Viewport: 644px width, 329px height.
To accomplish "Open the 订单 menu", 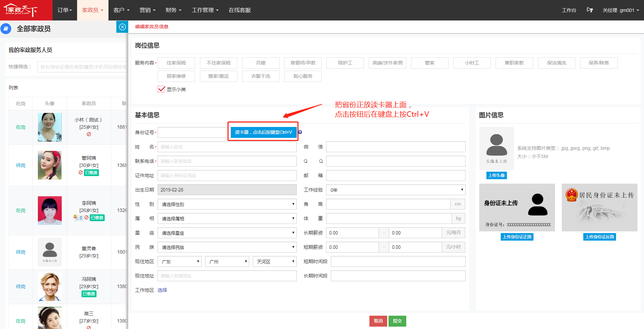I will (x=65, y=10).
